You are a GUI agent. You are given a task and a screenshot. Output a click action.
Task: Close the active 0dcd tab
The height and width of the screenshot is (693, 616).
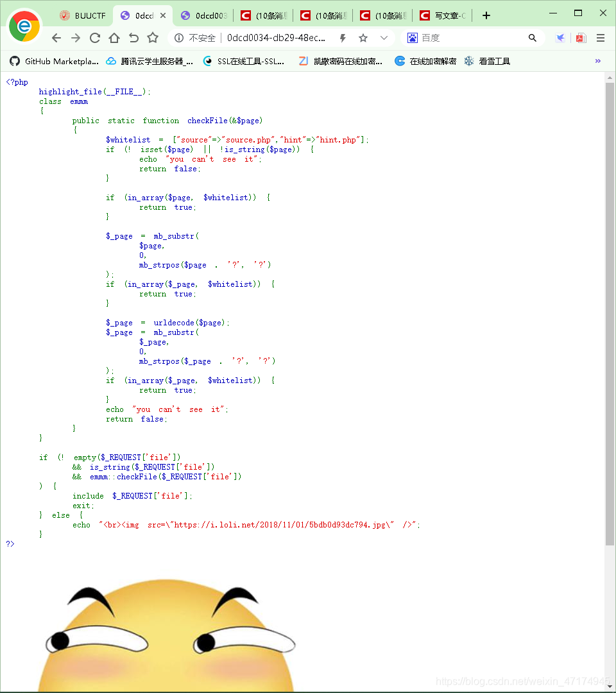(163, 15)
